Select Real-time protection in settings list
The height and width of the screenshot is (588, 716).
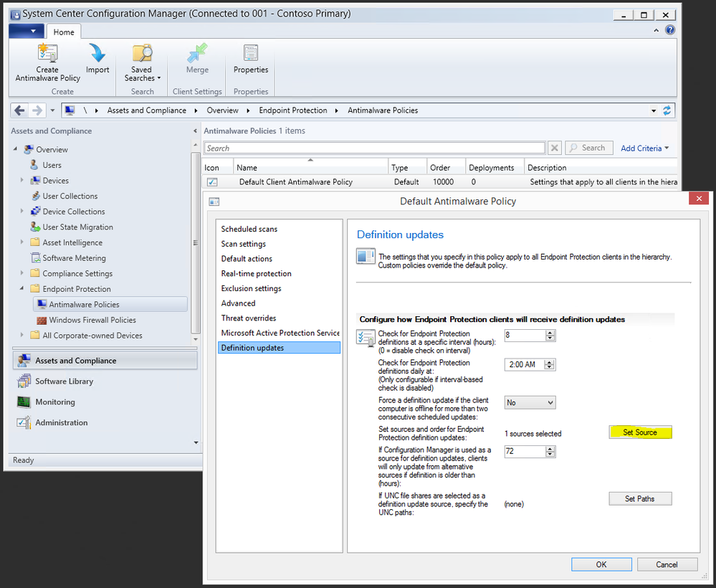(256, 274)
